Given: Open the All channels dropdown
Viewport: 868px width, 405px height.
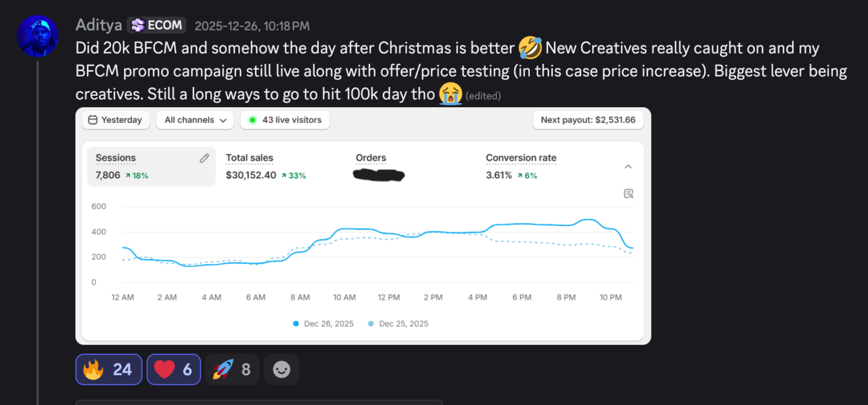Looking at the screenshot, I should 195,120.
